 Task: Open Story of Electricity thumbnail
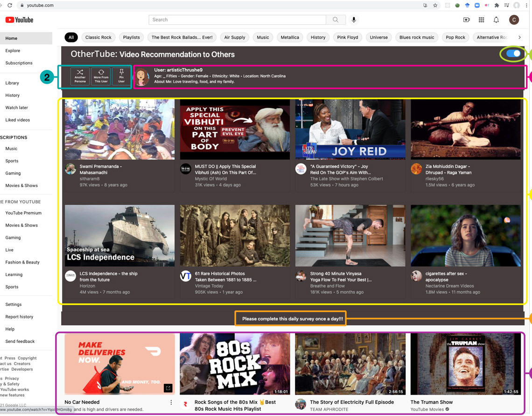point(350,364)
